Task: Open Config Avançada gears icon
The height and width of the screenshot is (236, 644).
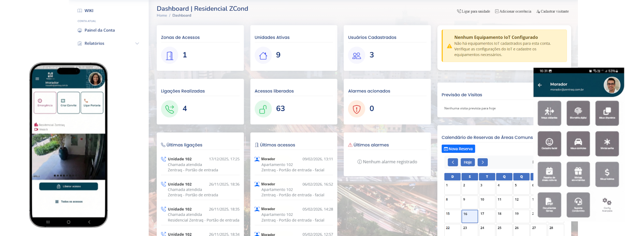Action: click(x=607, y=204)
